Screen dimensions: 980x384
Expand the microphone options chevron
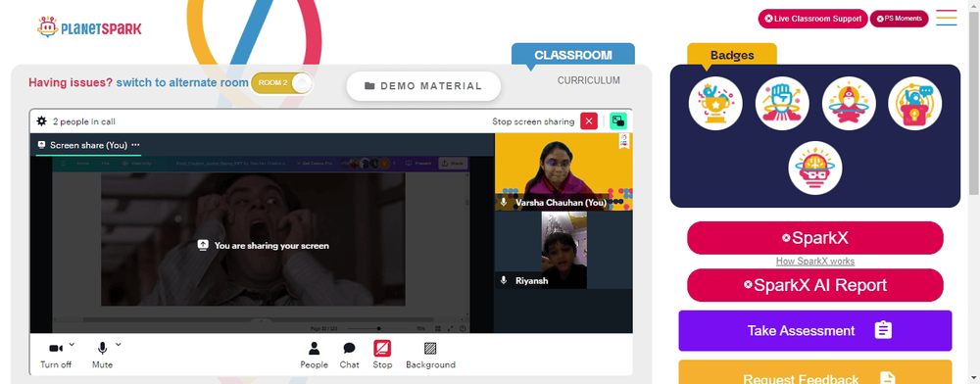point(119,344)
